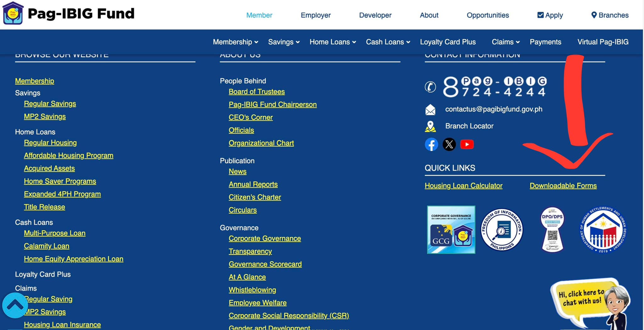
Task: Open the Opportunities navigation item
Action: click(x=488, y=15)
